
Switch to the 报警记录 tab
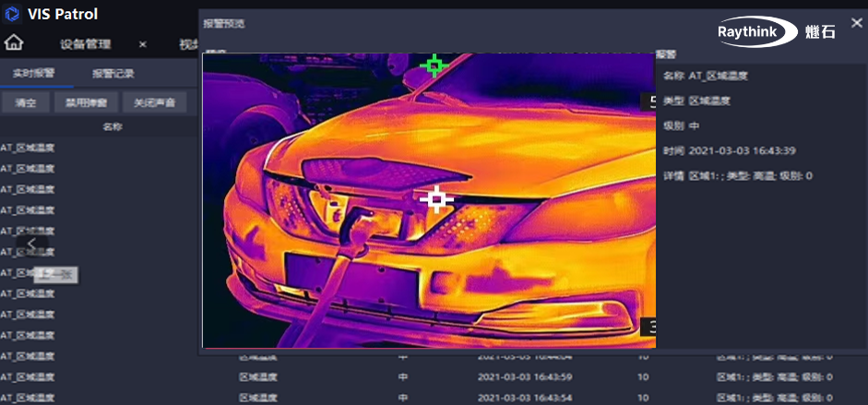pos(113,74)
